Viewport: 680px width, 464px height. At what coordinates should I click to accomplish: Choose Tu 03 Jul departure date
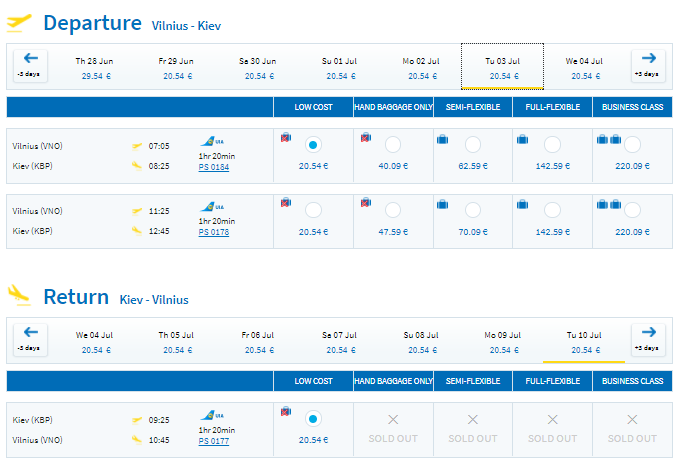[502, 66]
